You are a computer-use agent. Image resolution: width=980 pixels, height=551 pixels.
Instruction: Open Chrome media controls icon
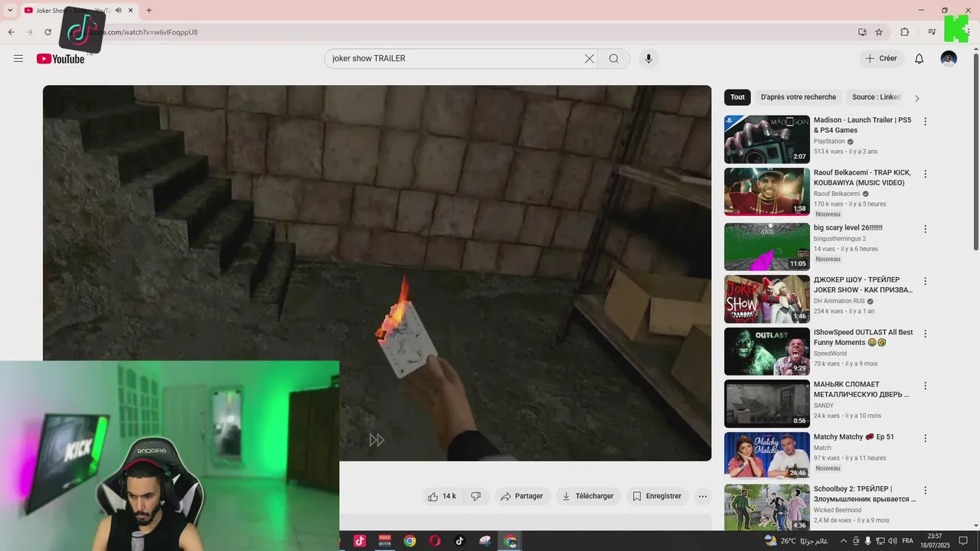tap(932, 32)
